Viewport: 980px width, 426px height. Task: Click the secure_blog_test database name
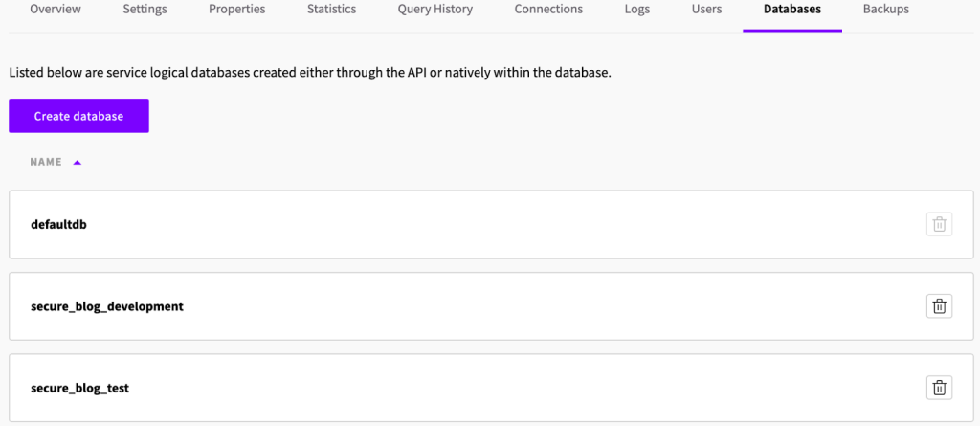tap(79, 388)
